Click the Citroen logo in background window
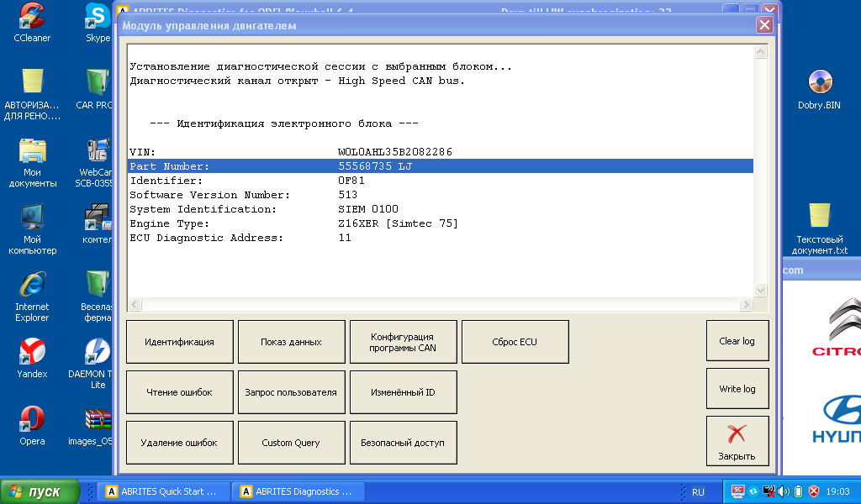Image resolution: width=861 pixels, height=504 pixels. pyautogui.click(x=836, y=328)
